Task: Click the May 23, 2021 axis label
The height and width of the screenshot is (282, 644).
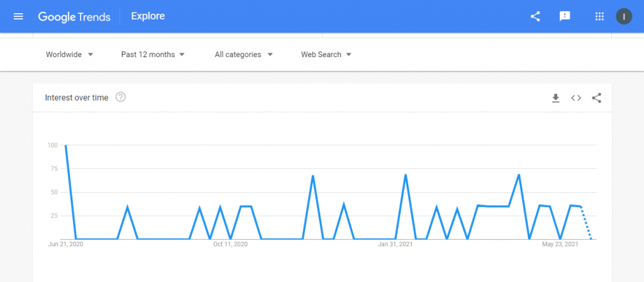Action: click(560, 244)
